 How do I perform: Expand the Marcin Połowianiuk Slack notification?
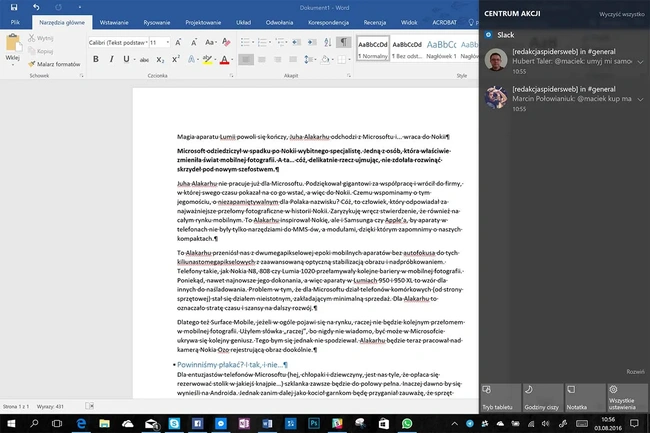click(x=640, y=99)
